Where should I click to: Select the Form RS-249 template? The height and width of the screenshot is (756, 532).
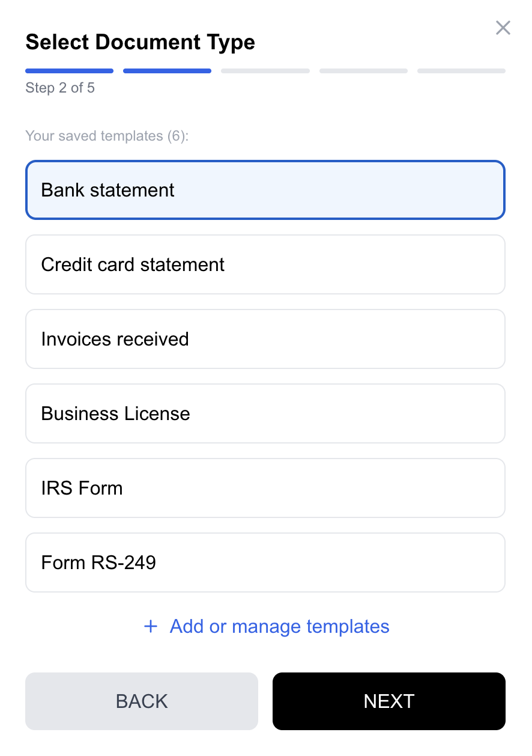265,562
